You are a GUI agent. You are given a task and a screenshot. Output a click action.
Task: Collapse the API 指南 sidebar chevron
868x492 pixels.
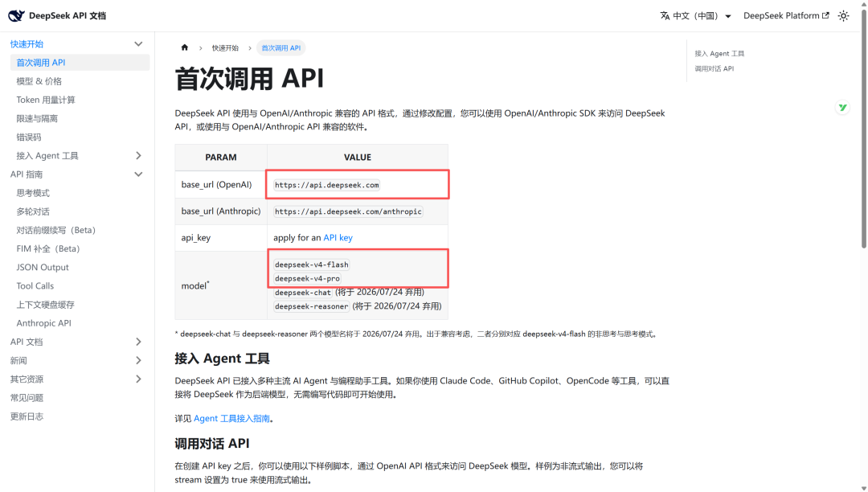click(138, 174)
